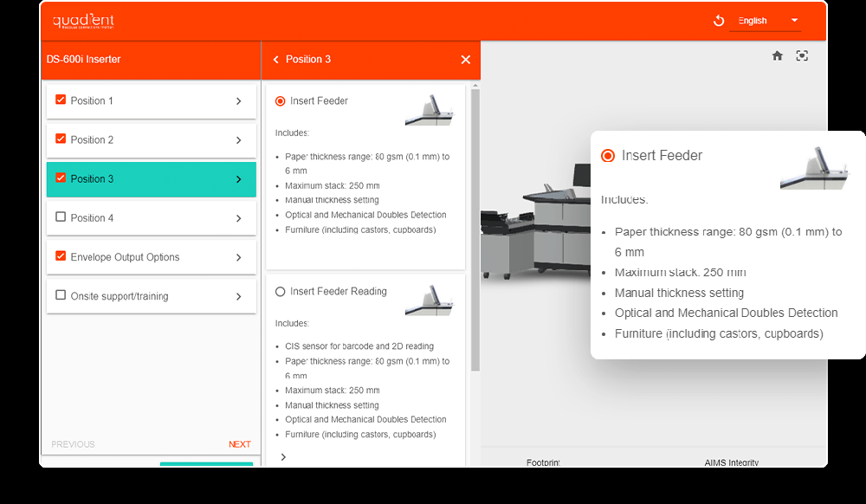The height and width of the screenshot is (504, 866).
Task: Expand details chevron under Insert Feeder Reading
Action: click(x=283, y=457)
